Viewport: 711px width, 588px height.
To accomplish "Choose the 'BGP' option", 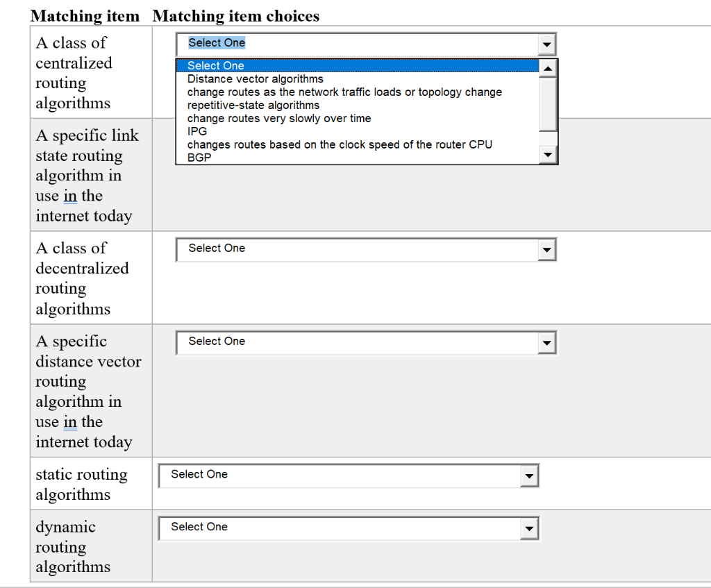I will tap(358, 158).
